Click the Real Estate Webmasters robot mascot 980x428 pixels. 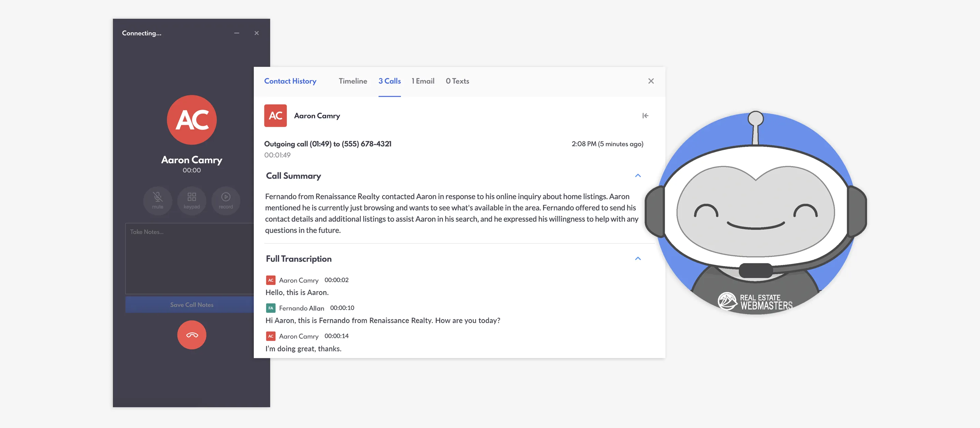pos(755,213)
